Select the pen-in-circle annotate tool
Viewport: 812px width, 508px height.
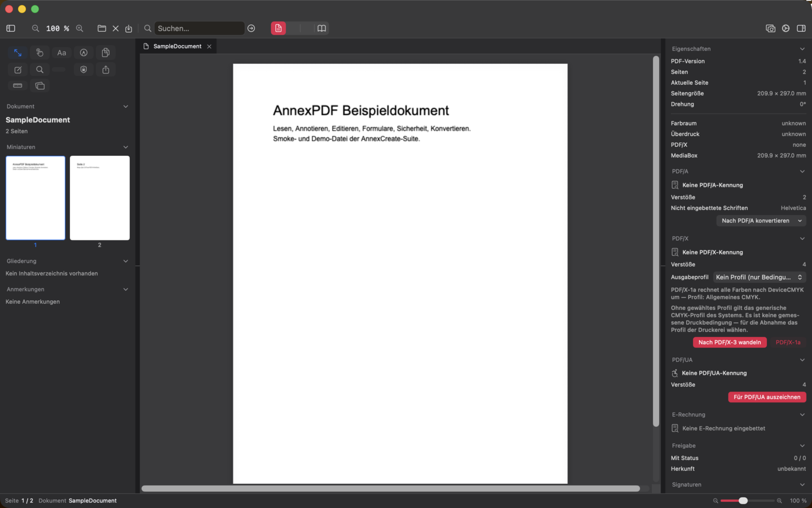[x=83, y=52]
